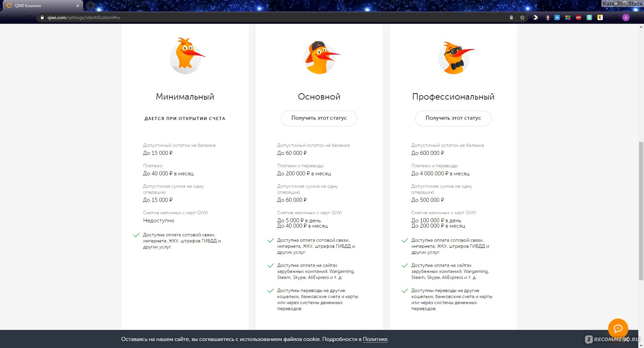Click the До 5 000 ₽ в день value
The height and width of the screenshot is (348, 644).
point(299,220)
